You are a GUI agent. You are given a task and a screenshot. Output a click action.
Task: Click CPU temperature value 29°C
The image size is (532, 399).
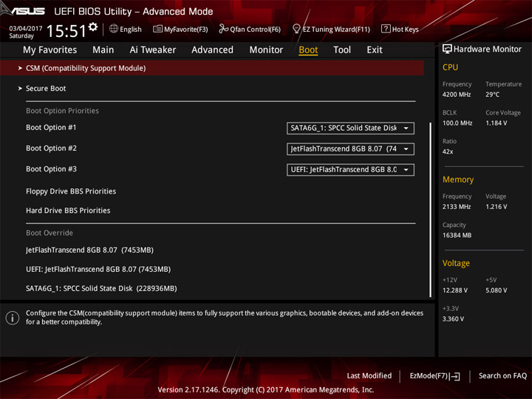[x=493, y=95]
